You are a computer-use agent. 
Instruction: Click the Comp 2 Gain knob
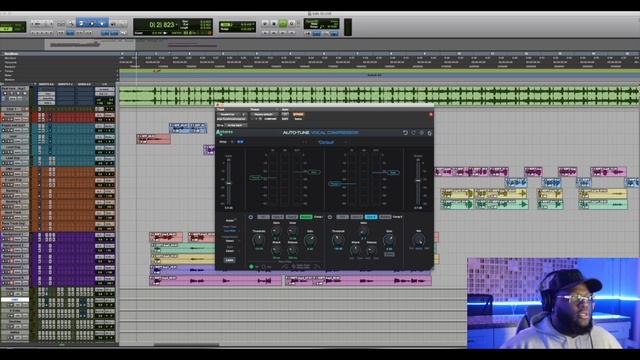[x=389, y=240]
